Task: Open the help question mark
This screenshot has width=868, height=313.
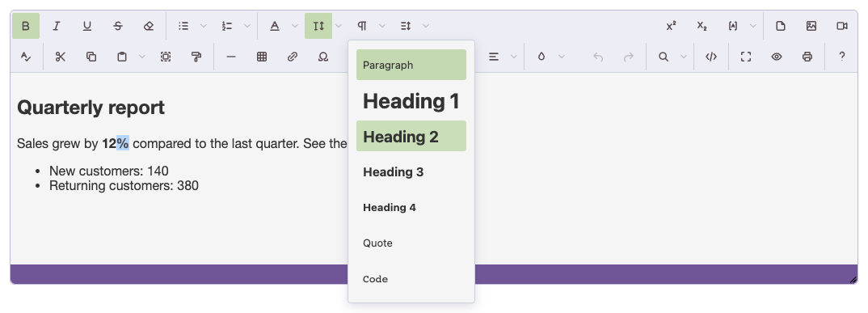Action: (842, 57)
